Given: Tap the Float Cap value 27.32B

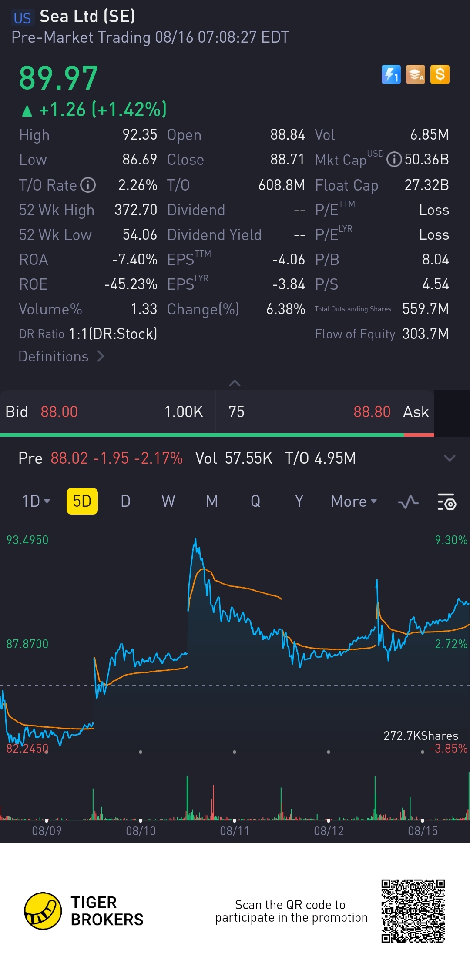Looking at the screenshot, I should [426, 185].
